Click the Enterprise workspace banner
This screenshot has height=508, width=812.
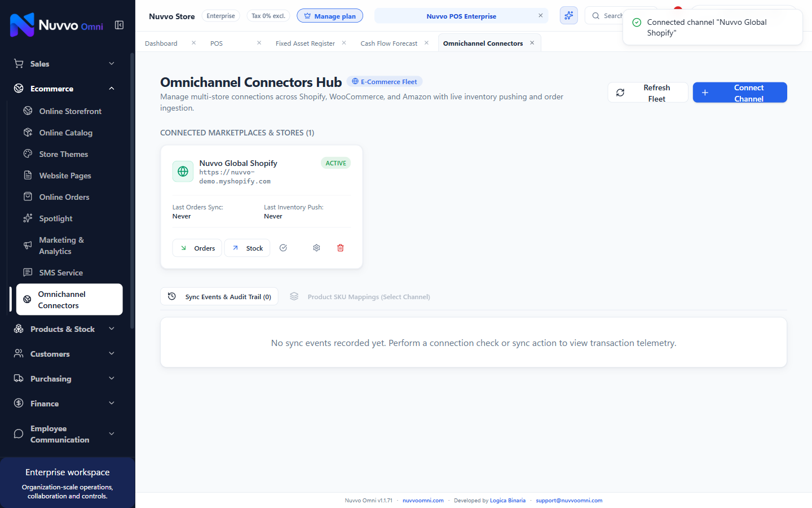click(68, 483)
